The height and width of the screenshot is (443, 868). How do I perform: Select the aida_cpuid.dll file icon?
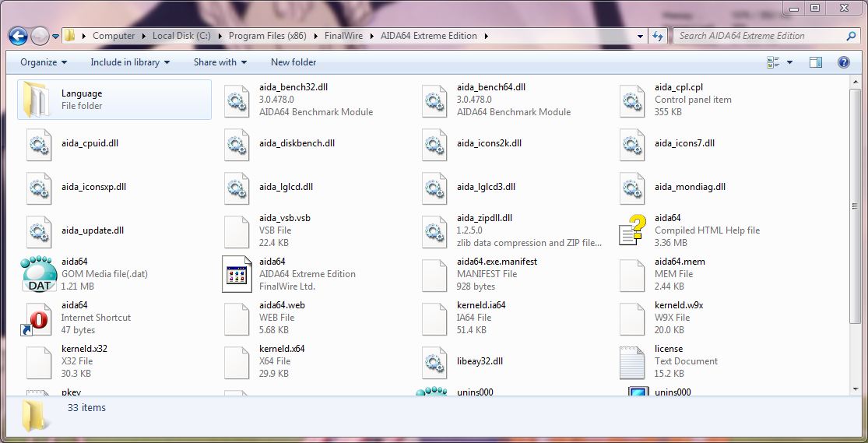[39, 145]
